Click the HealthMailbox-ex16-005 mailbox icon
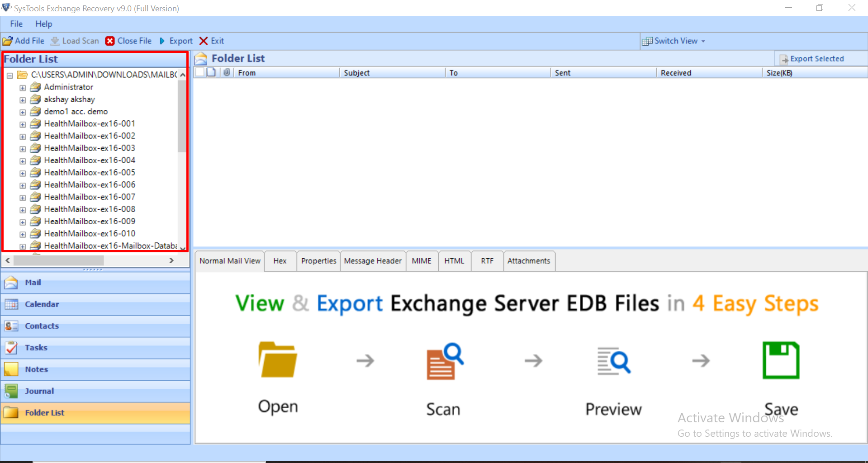The image size is (868, 463). coord(35,172)
